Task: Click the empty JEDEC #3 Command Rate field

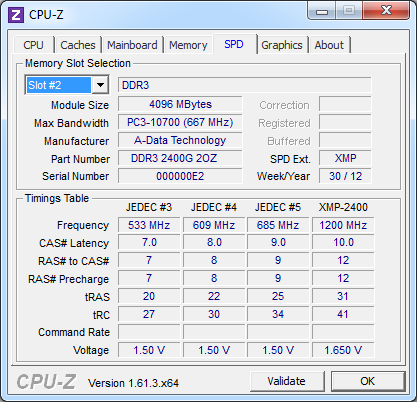Action: (x=149, y=332)
